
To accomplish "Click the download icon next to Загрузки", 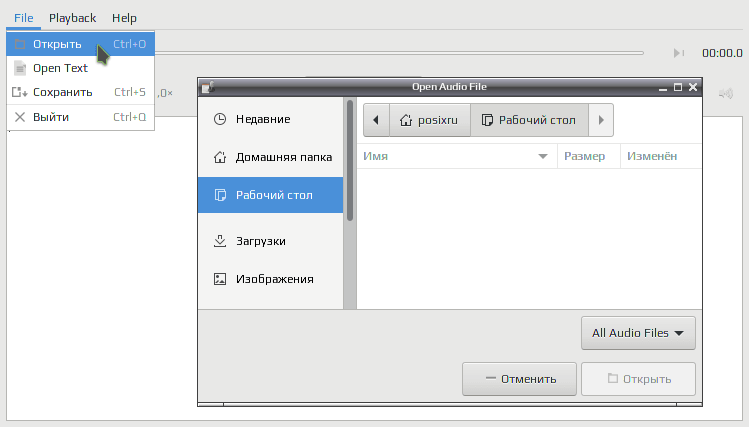I will click(x=220, y=241).
